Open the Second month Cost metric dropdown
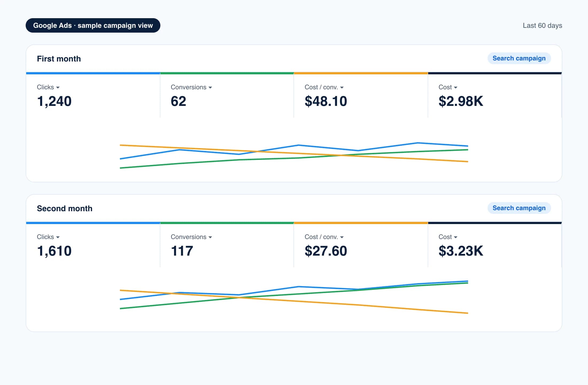Screen dimensions: 588x385 448,237
